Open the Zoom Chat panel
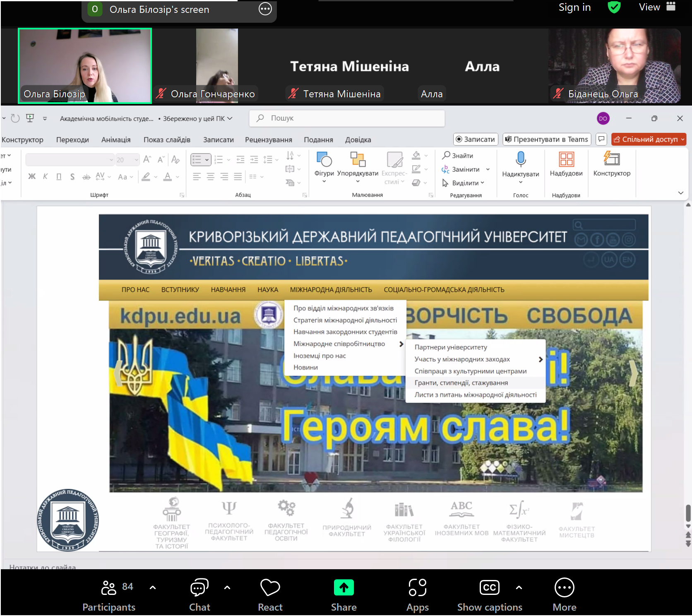692x616 pixels. pyautogui.click(x=199, y=595)
